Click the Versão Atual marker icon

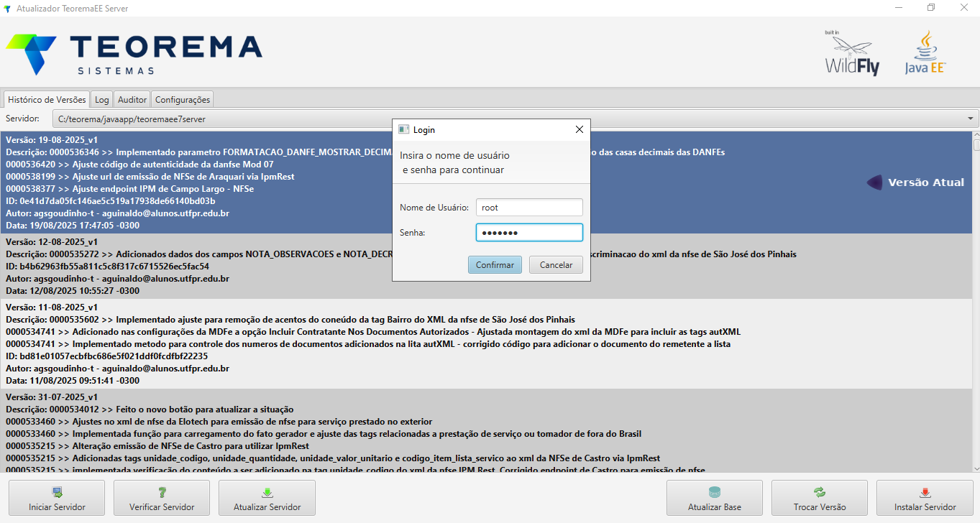pos(874,182)
